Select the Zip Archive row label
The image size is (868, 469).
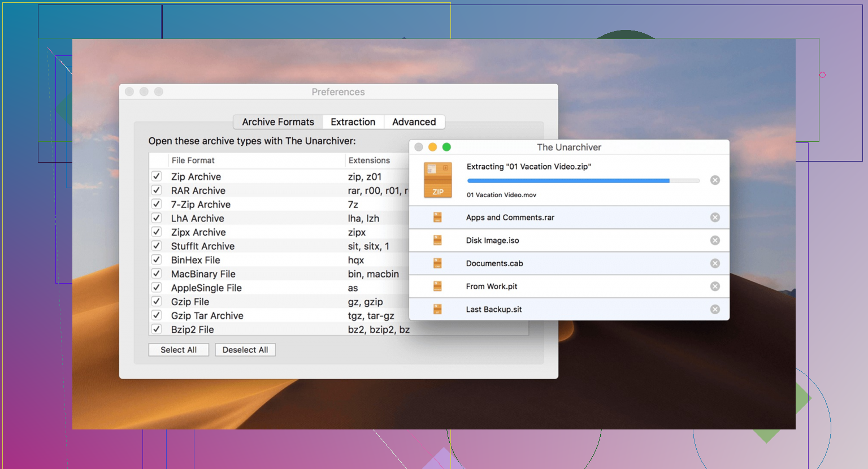click(196, 177)
